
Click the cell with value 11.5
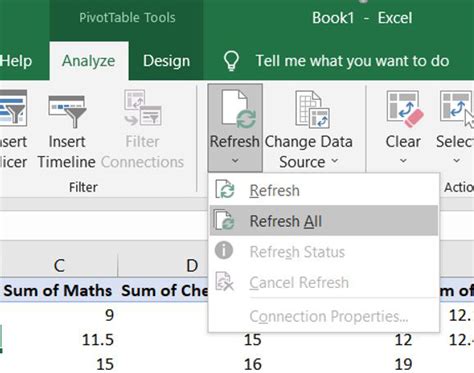pyautogui.click(x=98, y=340)
